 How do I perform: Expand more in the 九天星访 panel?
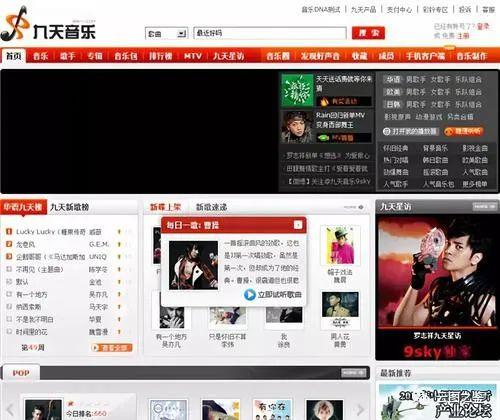485,207
